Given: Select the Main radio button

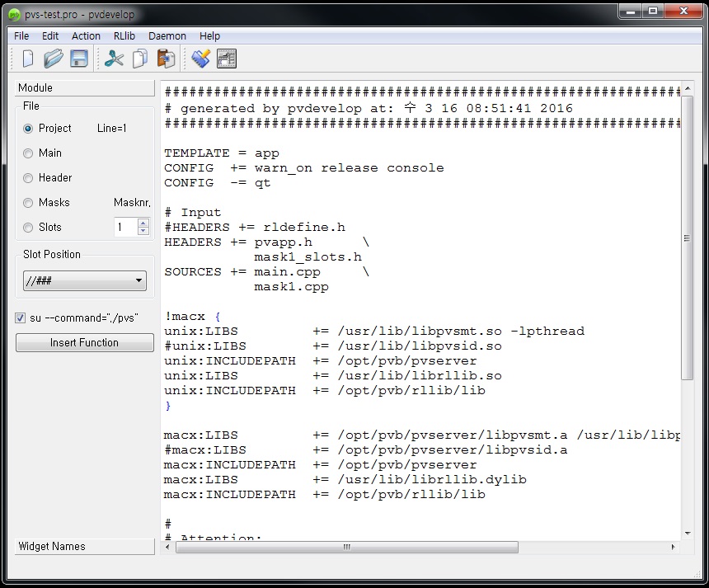Looking at the screenshot, I should click(30, 153).
